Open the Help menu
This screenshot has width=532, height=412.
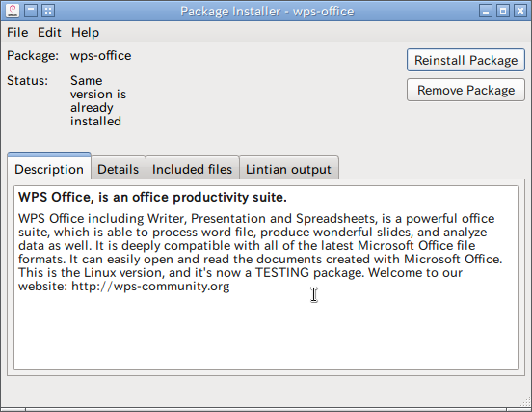[85, 33]
